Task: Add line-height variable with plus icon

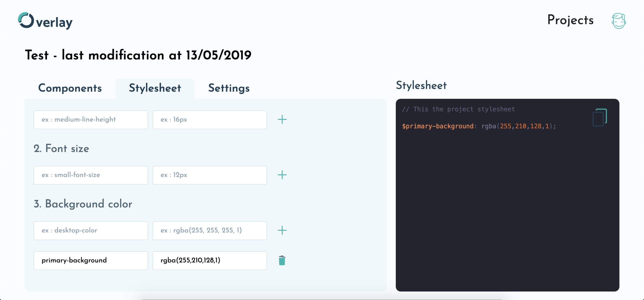Action: pyautogui.click(x=282, y=119)
